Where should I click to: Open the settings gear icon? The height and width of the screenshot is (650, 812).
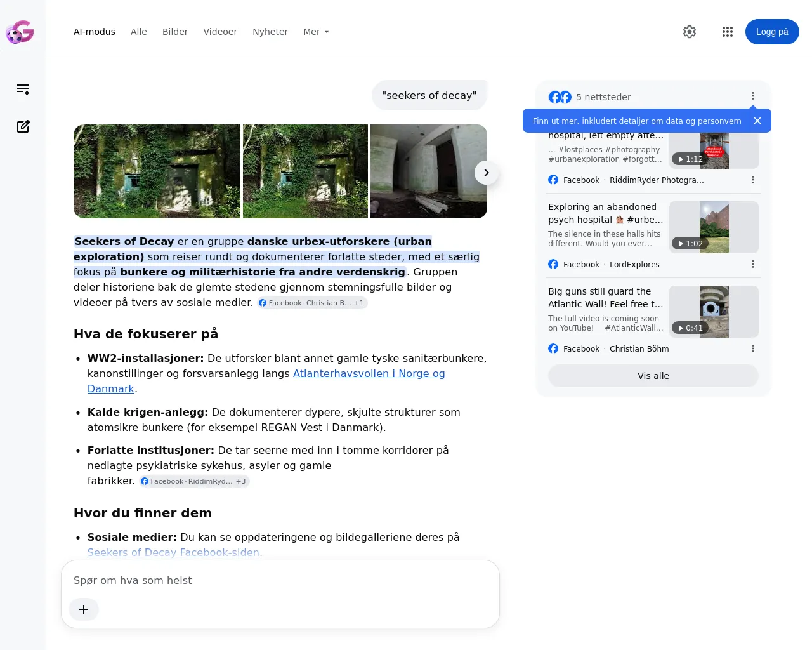pos(690,32)
